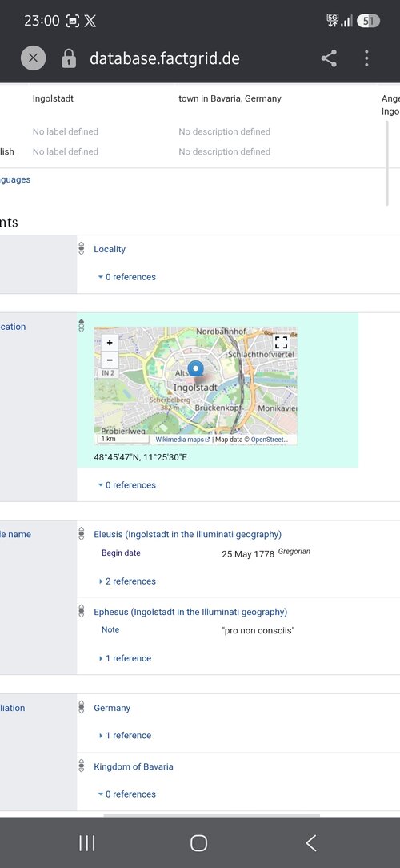Click rank selector icon beside Eleusis

click(x=82, y=533)
